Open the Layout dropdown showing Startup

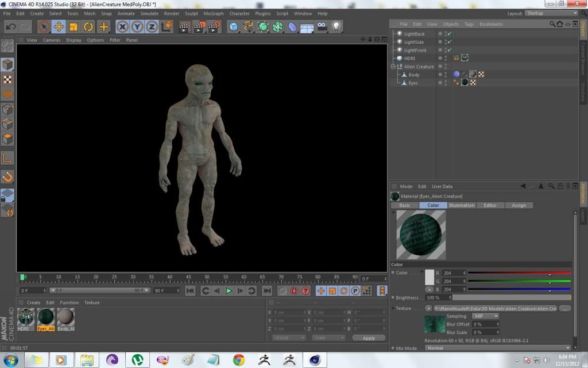click(551, 13)
